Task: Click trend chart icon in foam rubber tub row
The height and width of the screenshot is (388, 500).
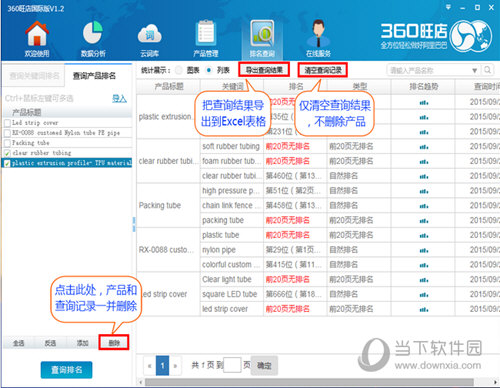Action: (x=424, y=162)
